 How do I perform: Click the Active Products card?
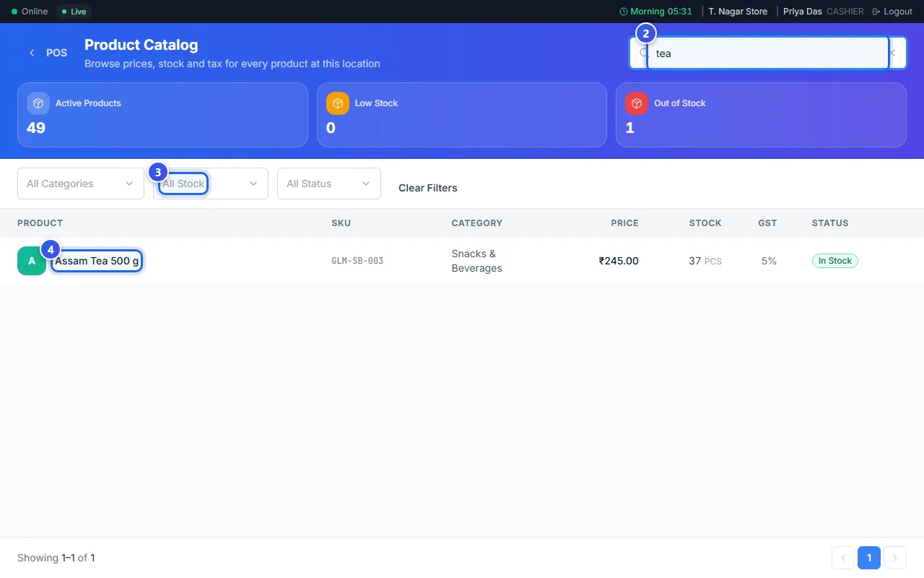[162, 115]
